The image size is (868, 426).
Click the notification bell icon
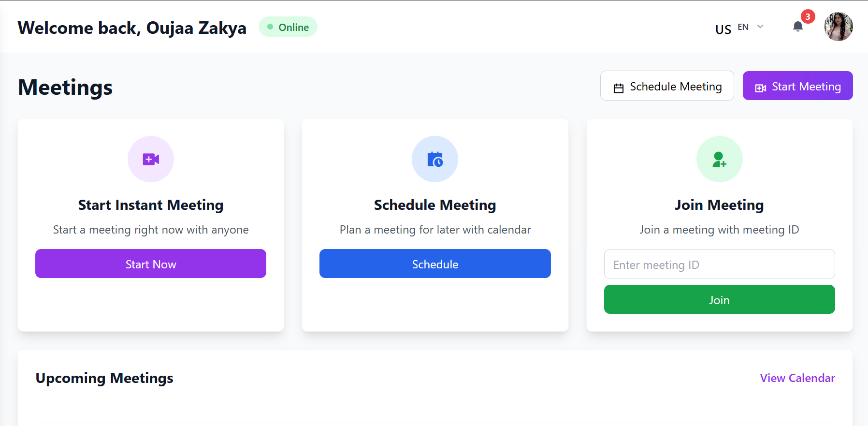click(798, 27)
